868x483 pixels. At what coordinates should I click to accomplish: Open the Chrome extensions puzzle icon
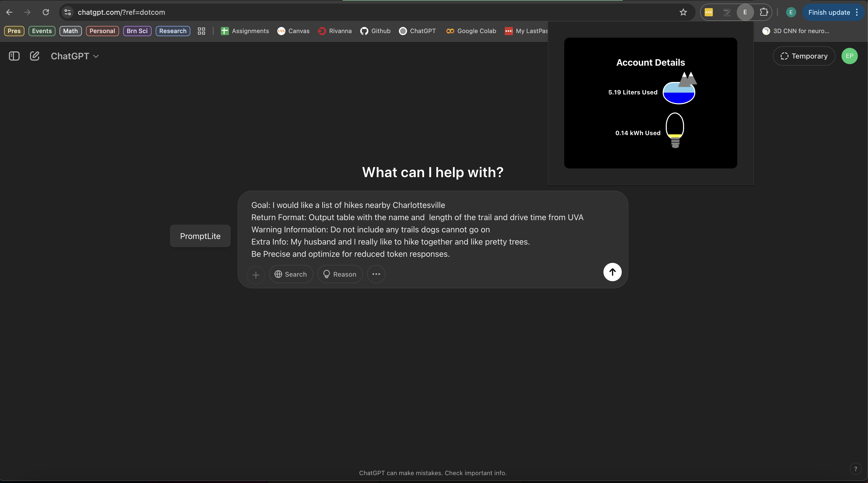pos(763,12)
